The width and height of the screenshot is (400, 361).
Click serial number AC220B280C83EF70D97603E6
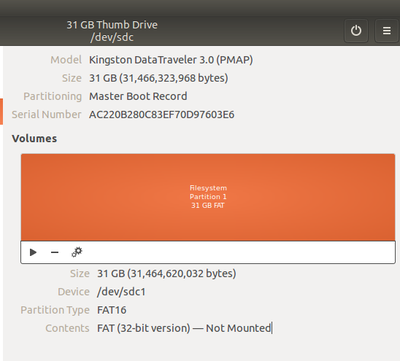click(x=162, y=115)
